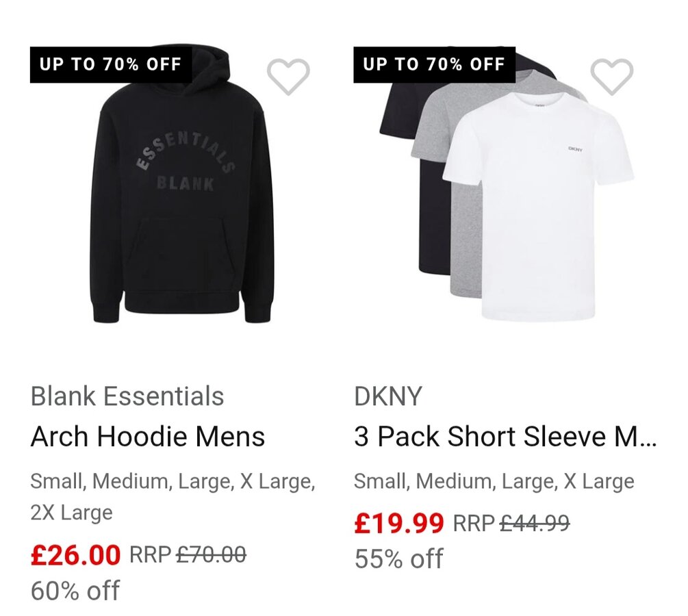Click the hoodie's UP TO 70% OFF badge
This screenshot has height=616, width=688.
[110, 65]
